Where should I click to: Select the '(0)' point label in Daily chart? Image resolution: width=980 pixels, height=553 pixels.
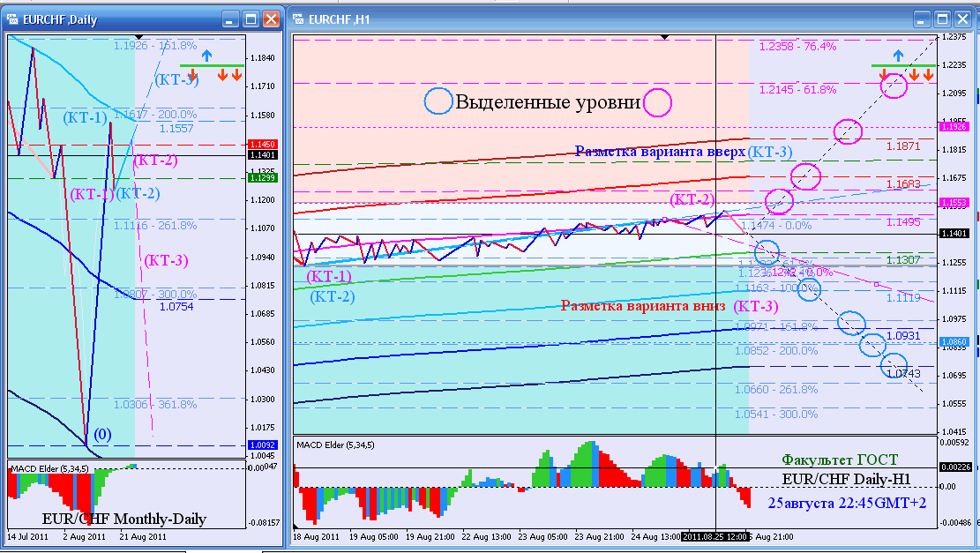tap(102, 434)
